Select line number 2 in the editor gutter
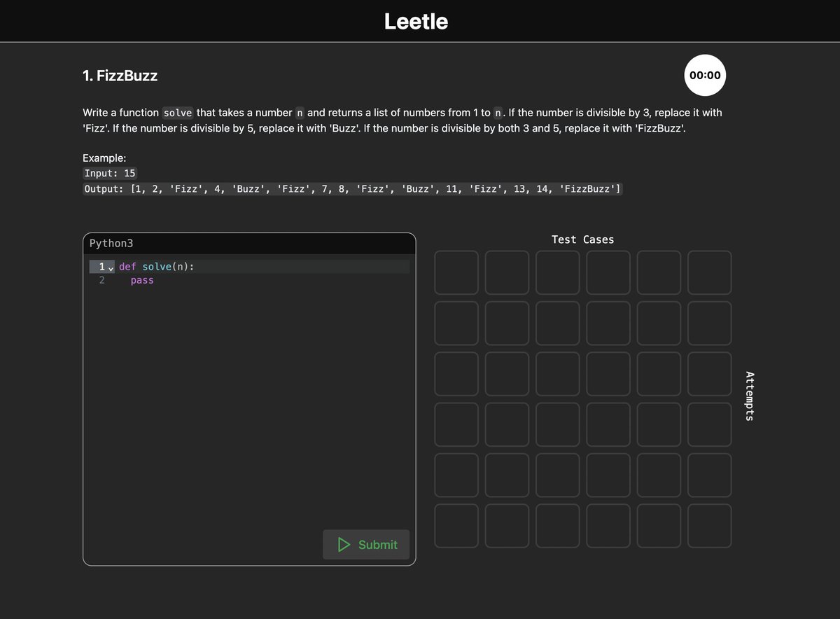 [102, 280]
